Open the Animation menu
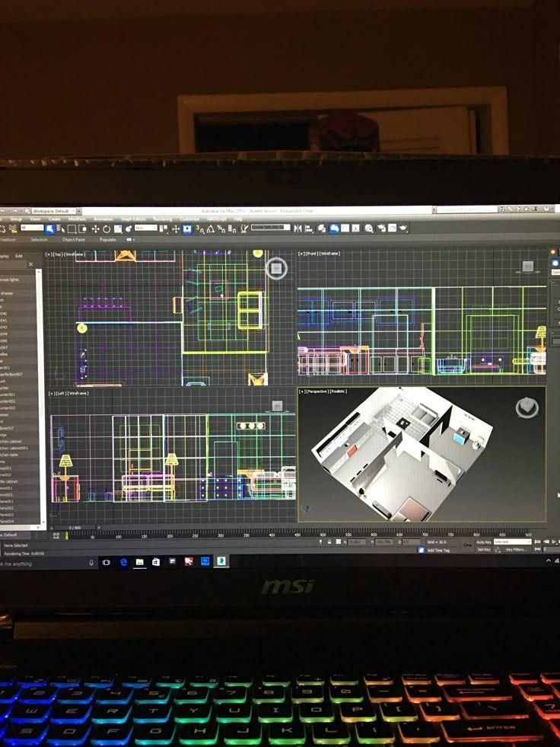 tap(103, 219)
